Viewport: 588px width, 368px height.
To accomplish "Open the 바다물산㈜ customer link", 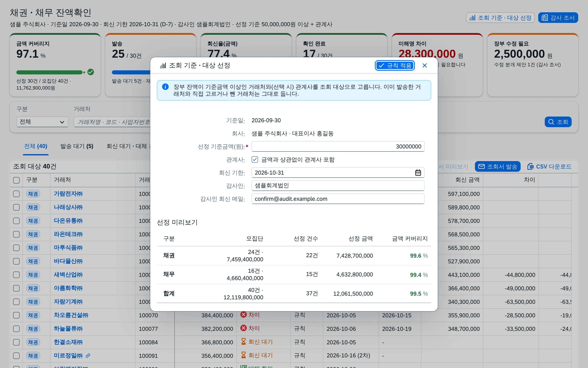I will click(68, 261).
